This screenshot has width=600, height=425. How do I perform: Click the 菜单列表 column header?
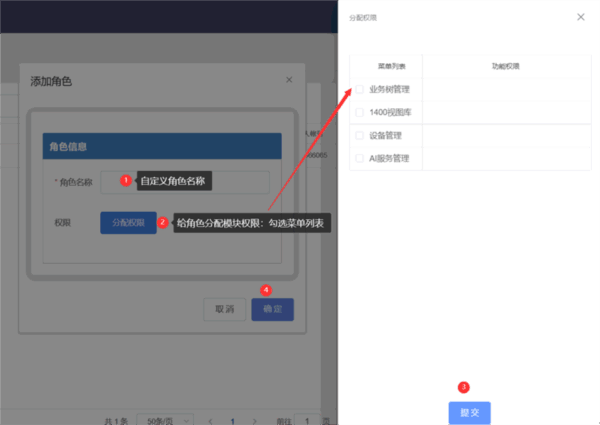click(386, 66)
